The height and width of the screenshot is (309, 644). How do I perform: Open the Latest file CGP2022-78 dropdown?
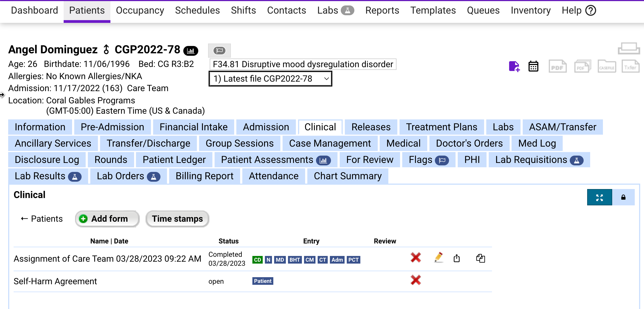(x=270, y=79)
